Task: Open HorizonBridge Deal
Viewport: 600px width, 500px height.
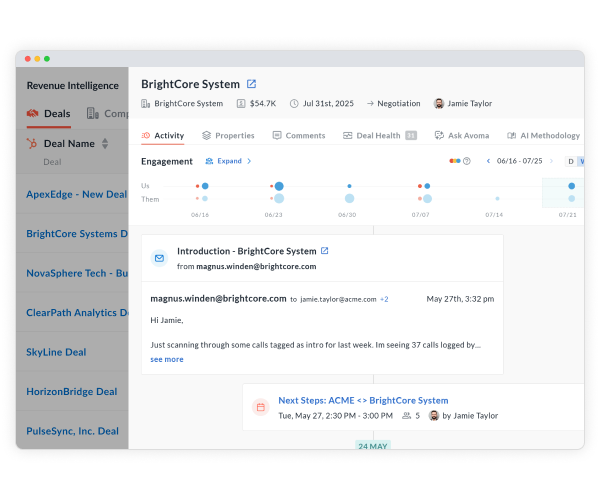Action: [x=72, y=392]
